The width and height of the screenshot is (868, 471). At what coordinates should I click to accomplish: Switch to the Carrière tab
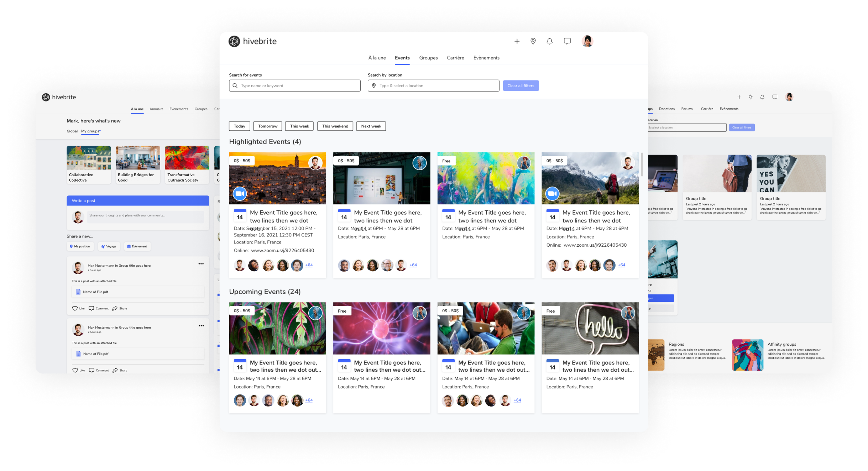(x=455, y=58)
